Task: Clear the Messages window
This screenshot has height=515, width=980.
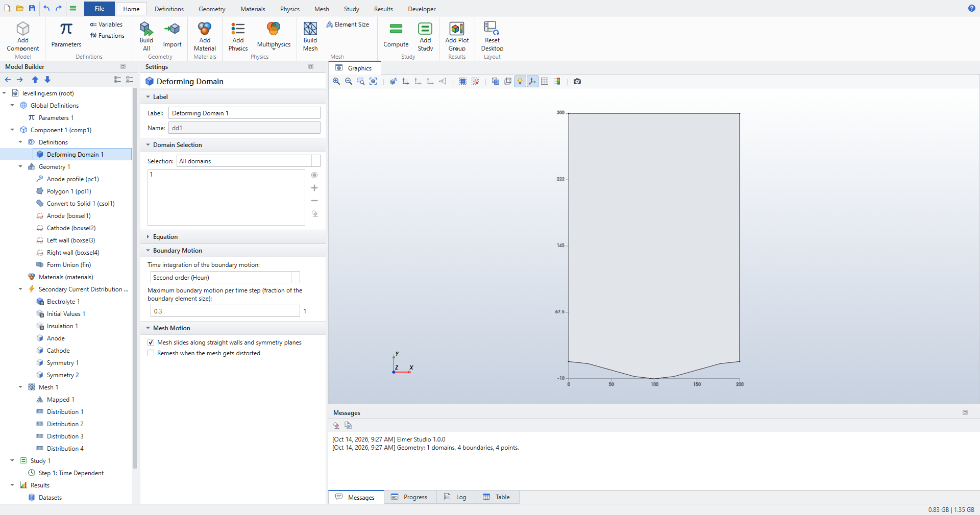Action: [x=336, y=425]
